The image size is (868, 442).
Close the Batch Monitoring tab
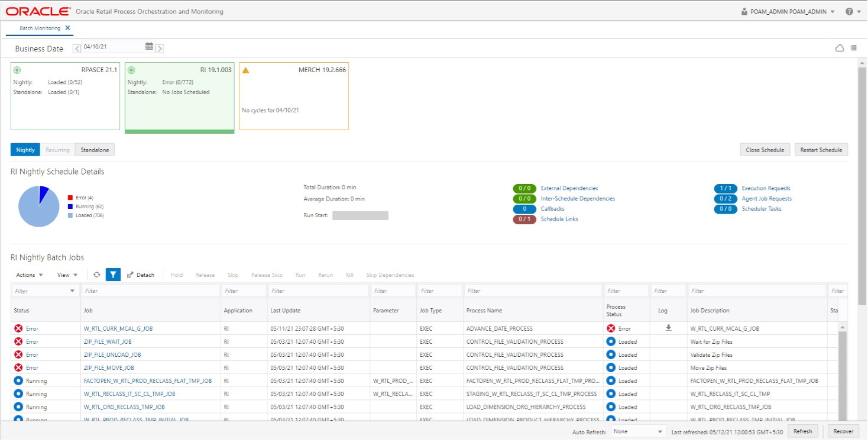(x=67, y=28)
